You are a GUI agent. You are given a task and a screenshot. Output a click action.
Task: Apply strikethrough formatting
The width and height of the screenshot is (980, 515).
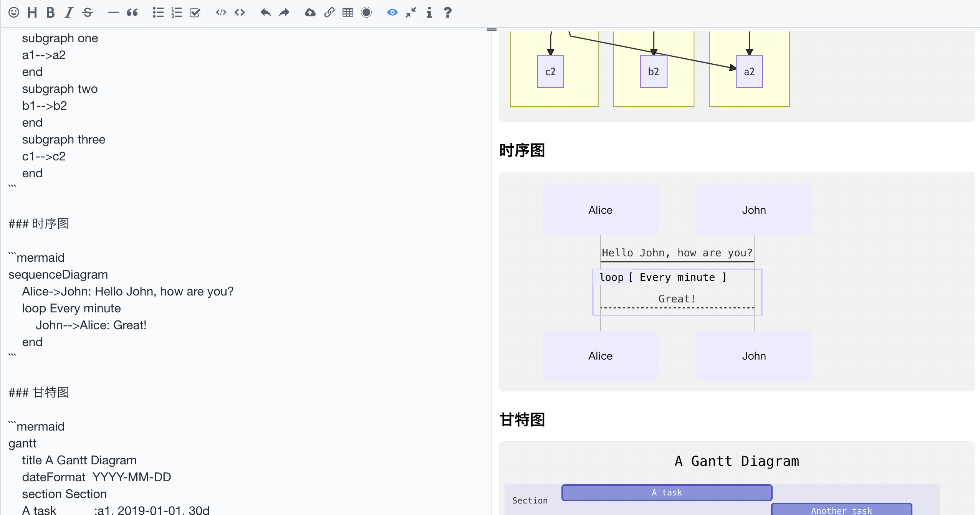click(88, 13)
